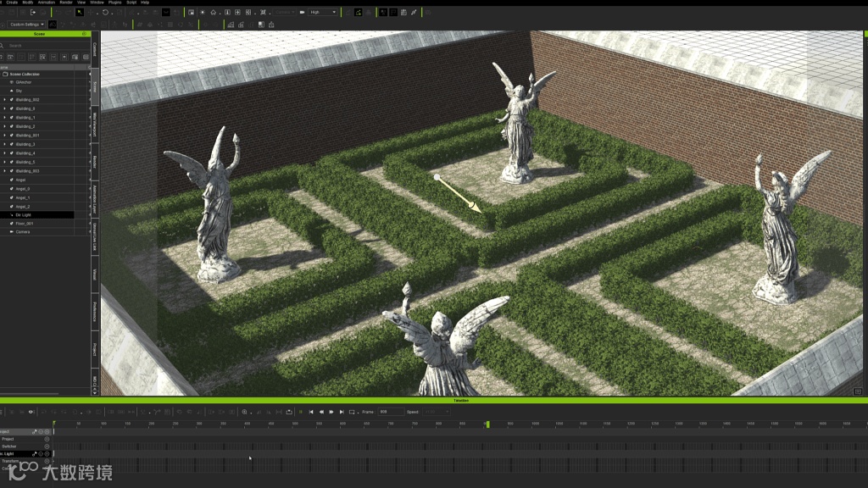Click the Move tool icon
The width and height of the screenshot is (868, 488).
[91, 12]
